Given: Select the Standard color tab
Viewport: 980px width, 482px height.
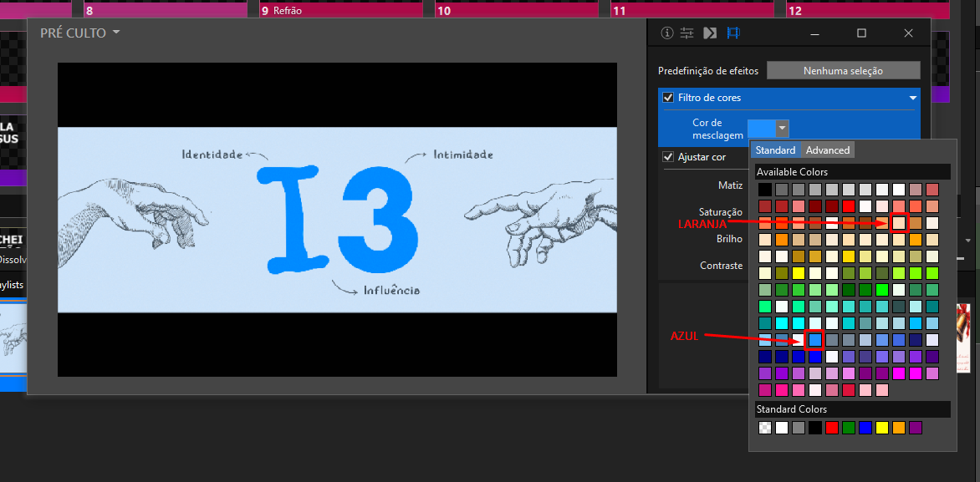Looking at the screenshot, I should (775, 150).
